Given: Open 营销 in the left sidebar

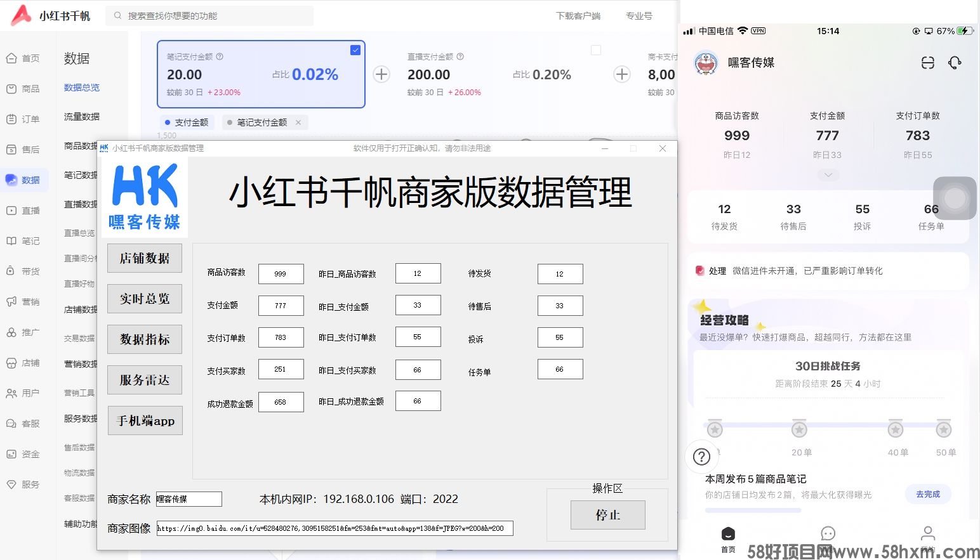Looking at the screenshot, I should [x=23, y=302].
